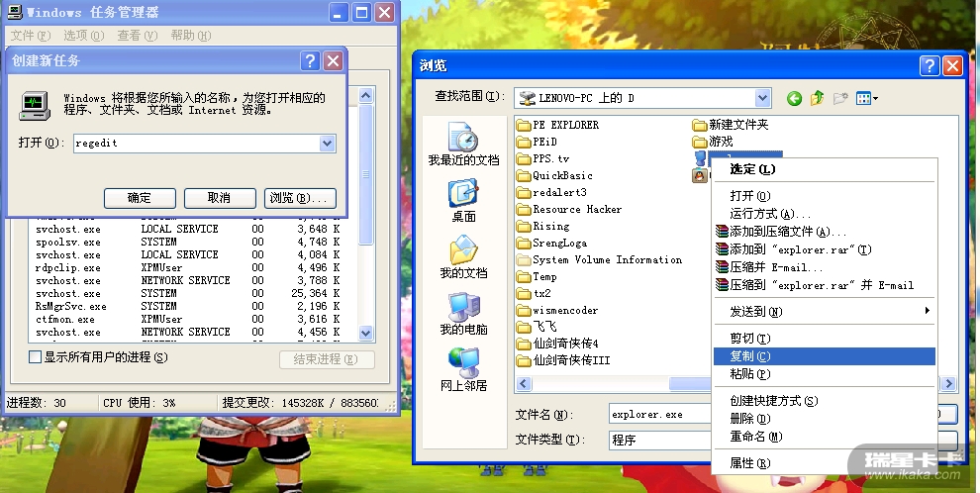
Task: Select the Rising folder
Action: click(543, 226)
